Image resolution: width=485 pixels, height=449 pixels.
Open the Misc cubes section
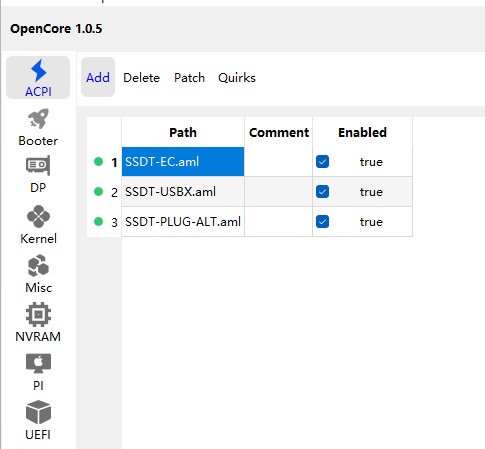38,274
